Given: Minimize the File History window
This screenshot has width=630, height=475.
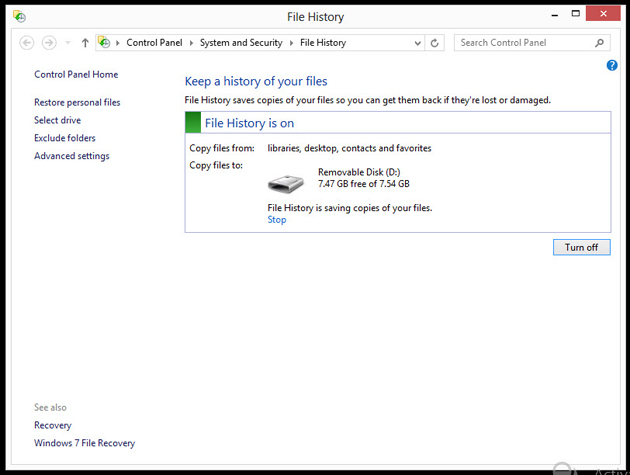Looking at the screenshot, I should (x=555, y=14).
